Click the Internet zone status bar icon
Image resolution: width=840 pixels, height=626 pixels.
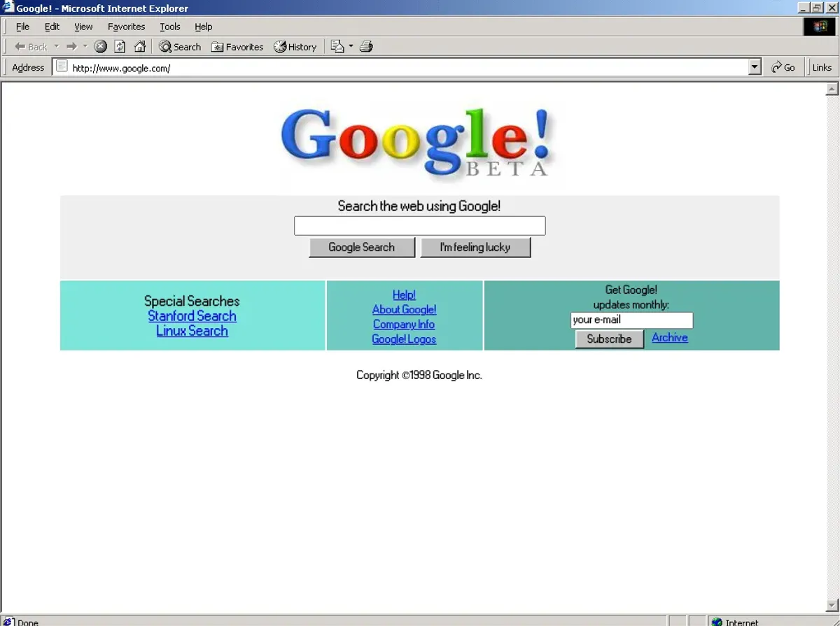(717, 622)
